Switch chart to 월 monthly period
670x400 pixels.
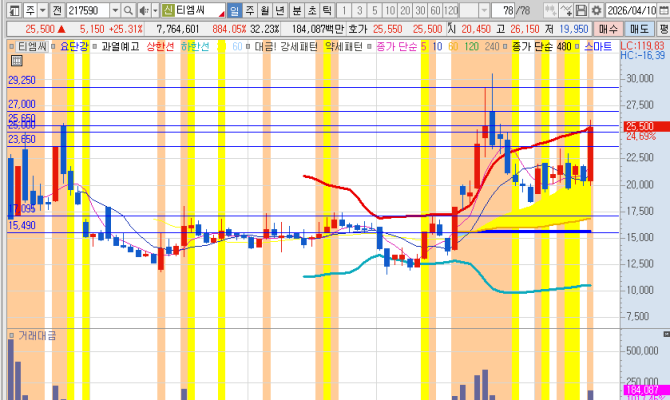click(x=264, y=9)
